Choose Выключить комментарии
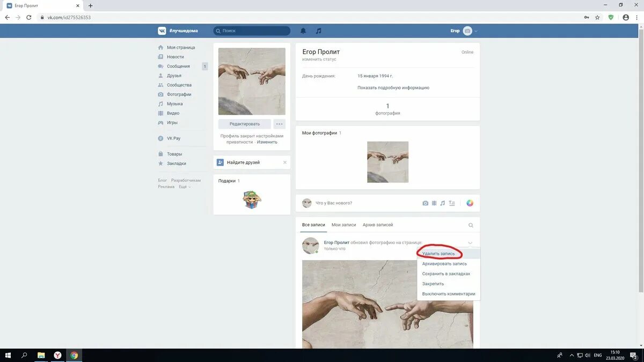644x362 pixels. click(449, 294)
